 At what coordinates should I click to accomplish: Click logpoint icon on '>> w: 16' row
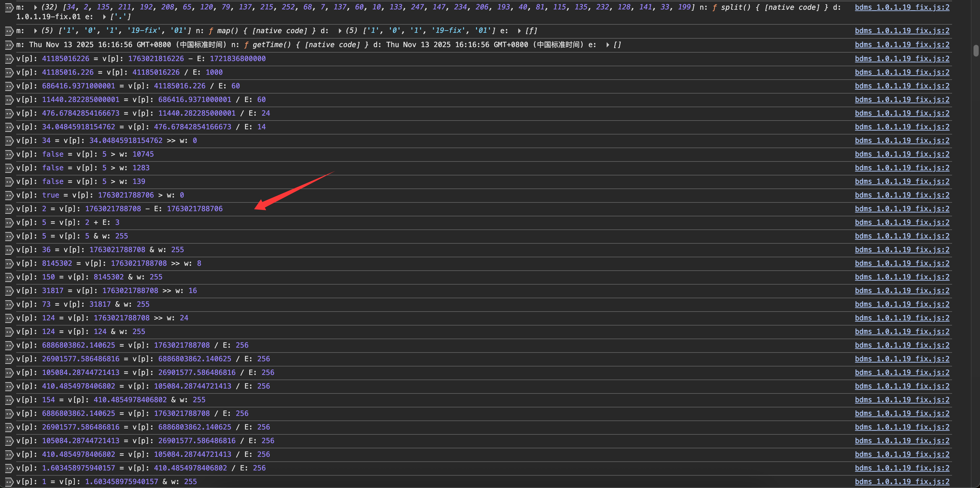click(9, 290)
